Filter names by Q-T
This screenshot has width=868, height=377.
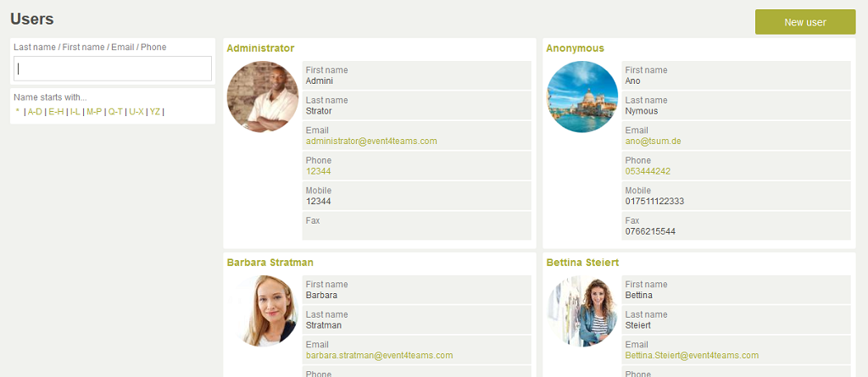(x=115, y=112)
